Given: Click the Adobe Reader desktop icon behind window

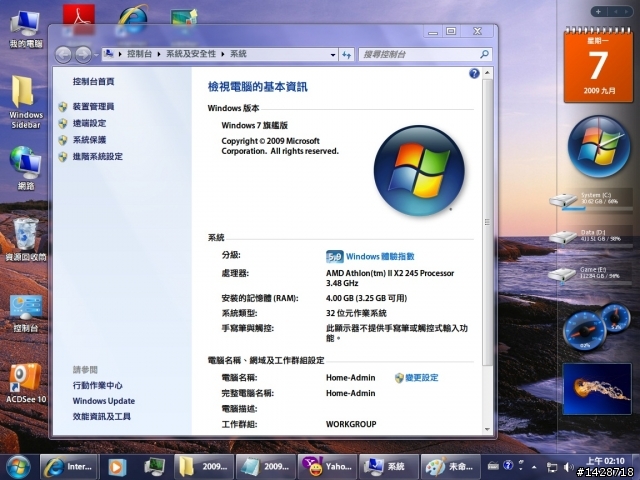Looking at the screenshot, I should (x=79, y=20).
